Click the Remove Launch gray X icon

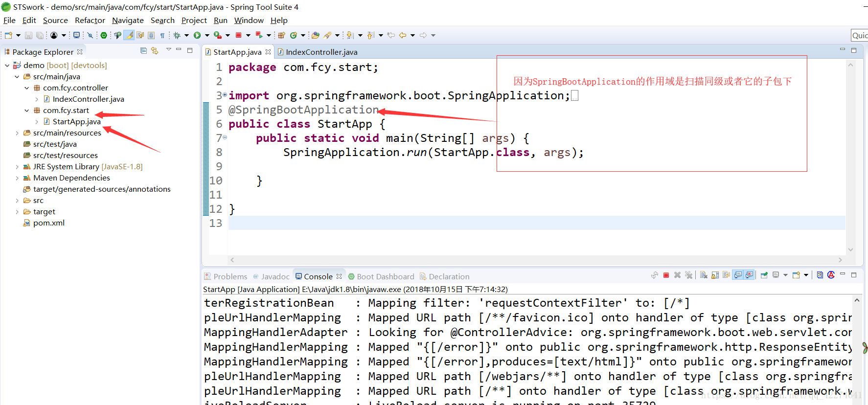(677, 275)
